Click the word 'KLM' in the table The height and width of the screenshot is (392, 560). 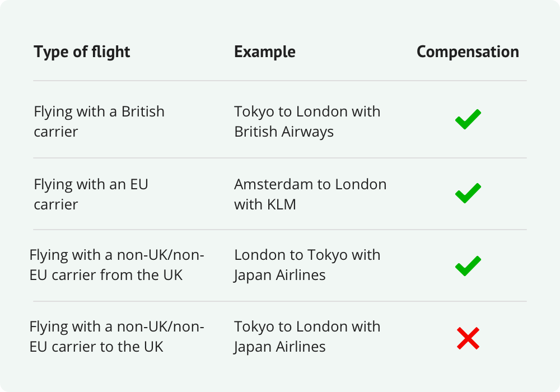pos(281,204)
